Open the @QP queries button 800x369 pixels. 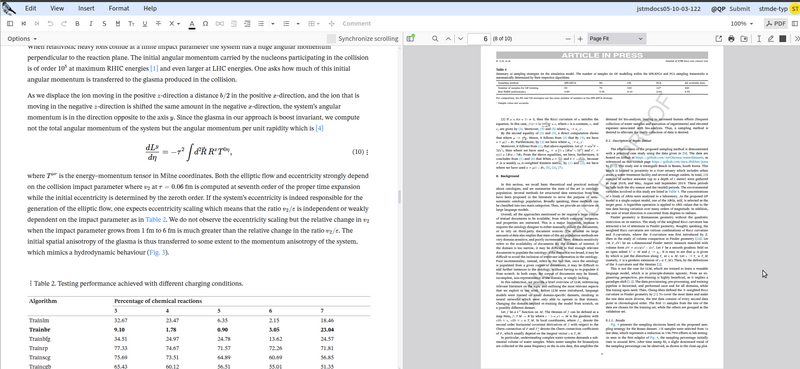pyautogui.click(x=718, y=9)
